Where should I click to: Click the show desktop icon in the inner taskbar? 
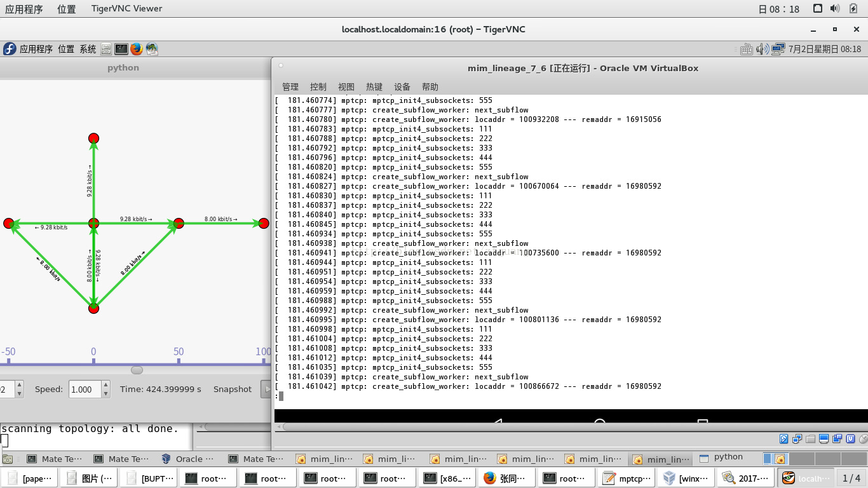click(8, 459)
